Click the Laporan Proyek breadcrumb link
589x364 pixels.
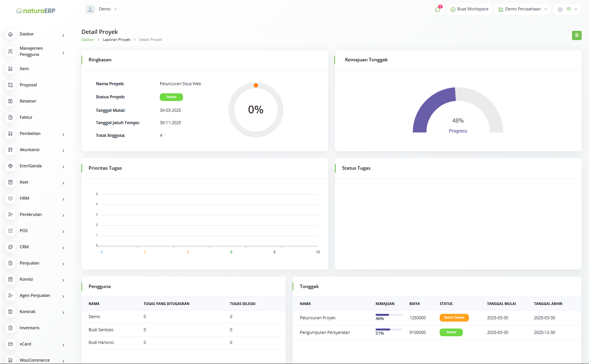(x=117, y=40)
